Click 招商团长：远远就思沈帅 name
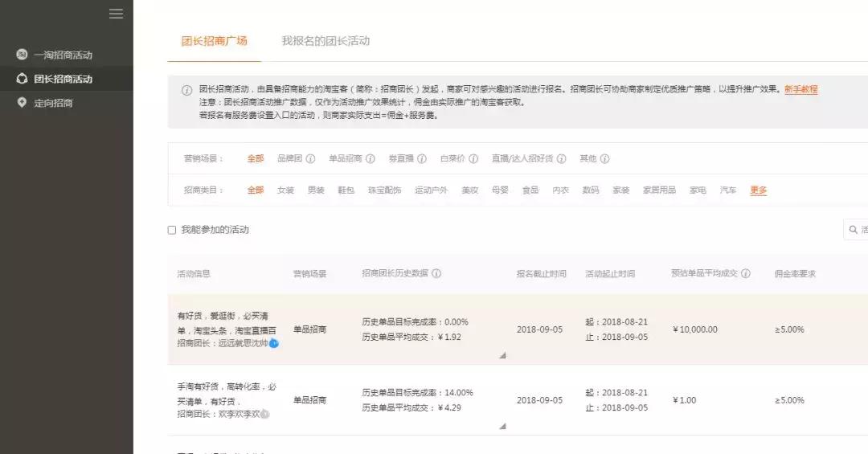 click(223, 344)
